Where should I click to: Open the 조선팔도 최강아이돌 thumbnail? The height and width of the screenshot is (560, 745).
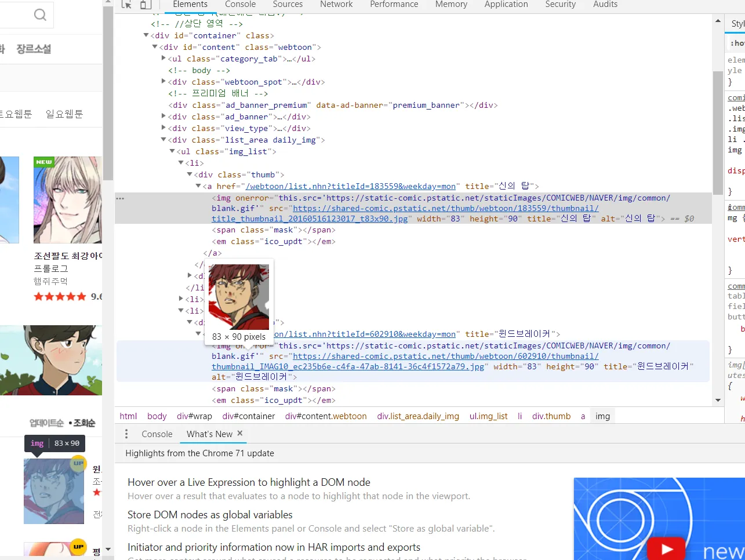tap(68, 200)
